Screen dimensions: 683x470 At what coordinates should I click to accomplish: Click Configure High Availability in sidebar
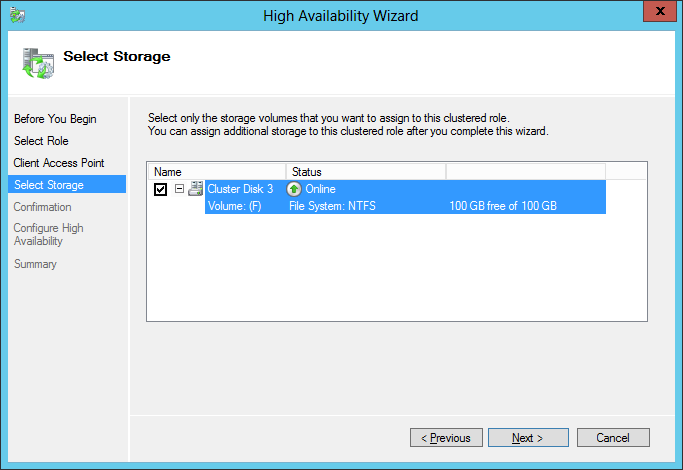click(49, 234)
